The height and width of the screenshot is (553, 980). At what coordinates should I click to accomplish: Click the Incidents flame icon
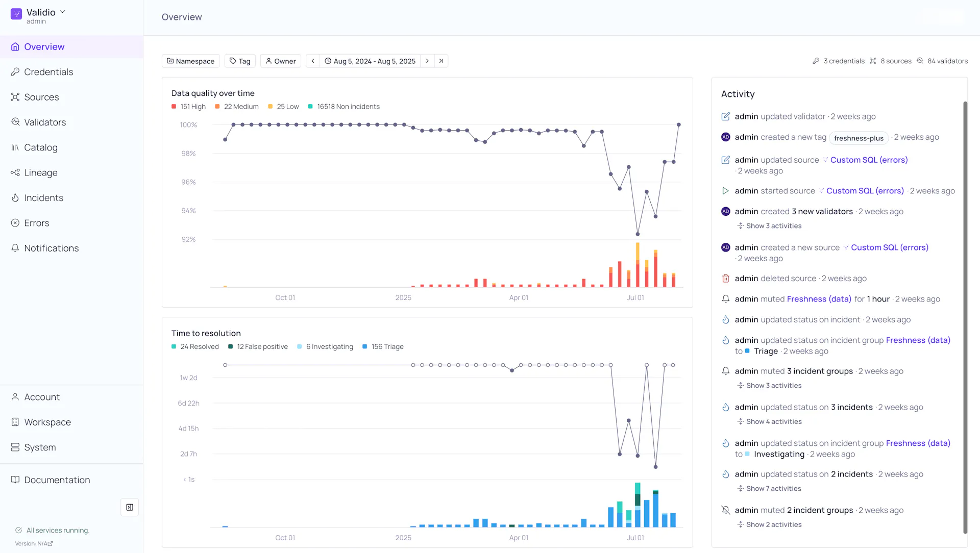[15, 198]
